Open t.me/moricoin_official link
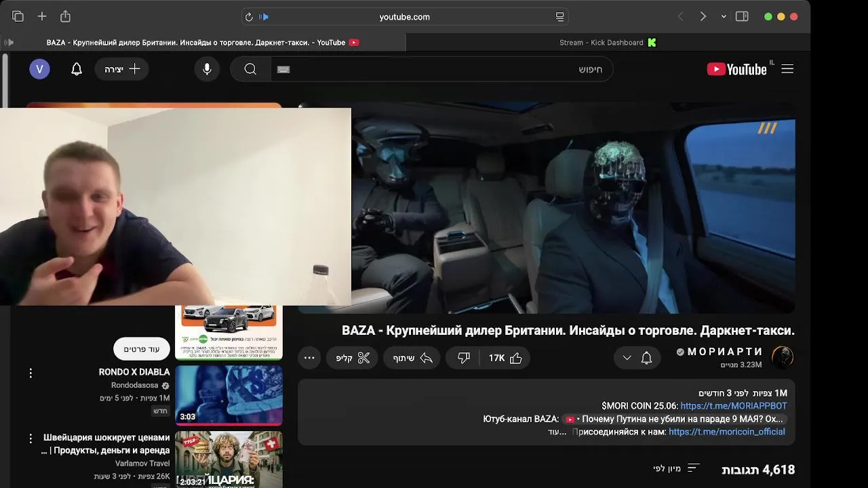The image size is (868, 488). click(x=727, y=432)
